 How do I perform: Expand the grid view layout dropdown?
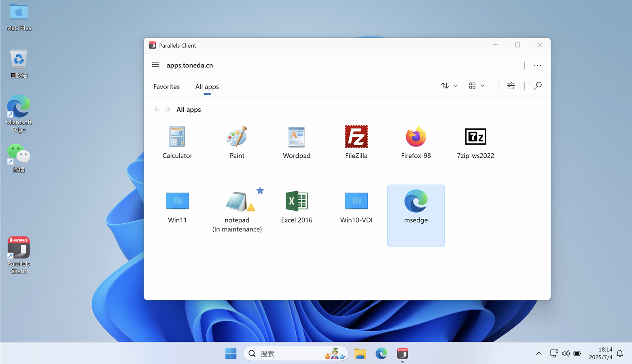point(477,86)
